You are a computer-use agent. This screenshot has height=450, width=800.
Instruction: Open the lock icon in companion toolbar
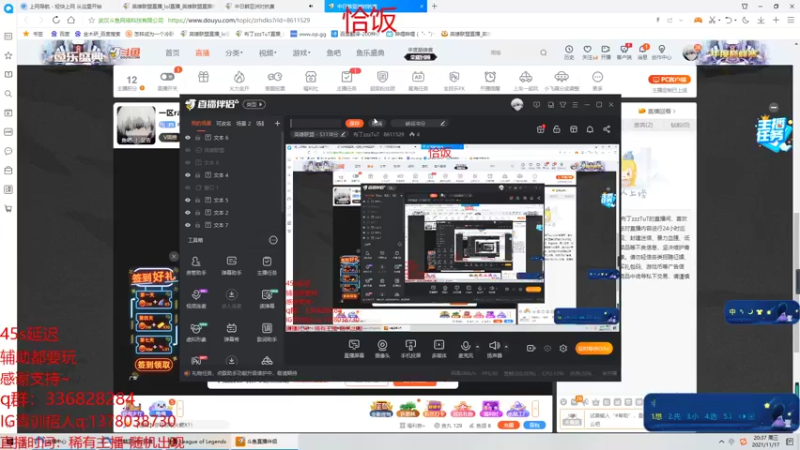(557, 130)
